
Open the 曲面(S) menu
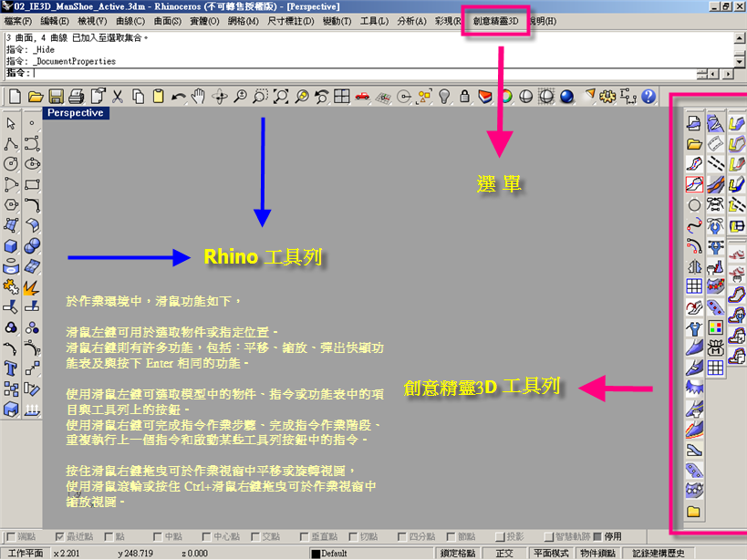coord(168,21)
